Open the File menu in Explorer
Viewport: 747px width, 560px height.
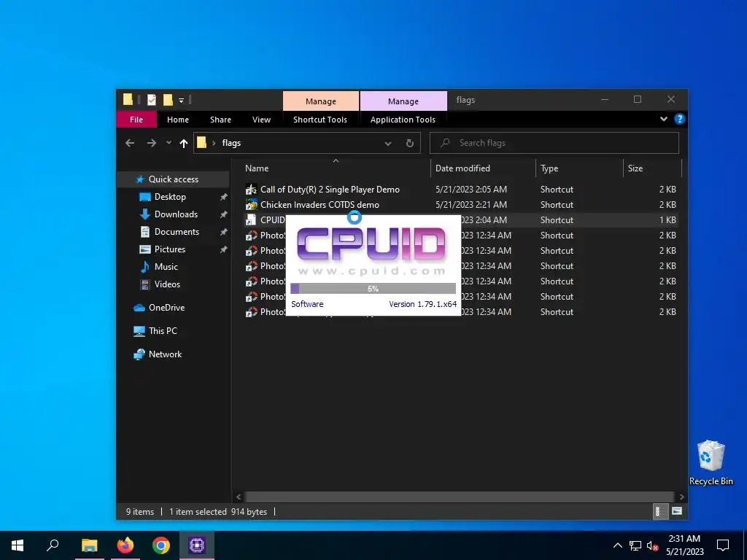(x=136, y=120)
